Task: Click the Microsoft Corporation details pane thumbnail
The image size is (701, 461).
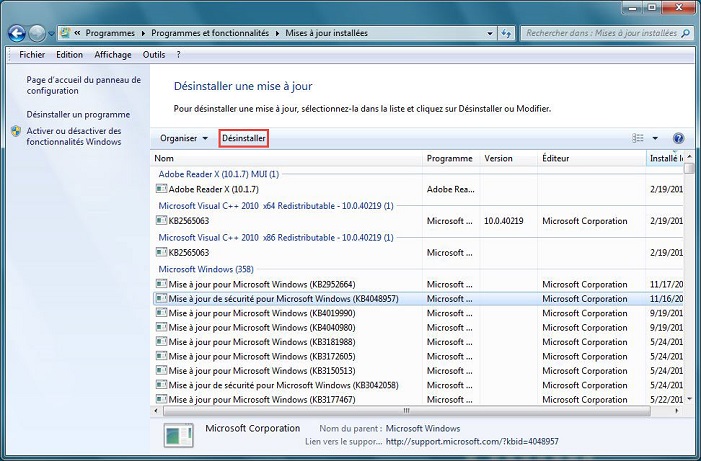Action: [179, 435]
